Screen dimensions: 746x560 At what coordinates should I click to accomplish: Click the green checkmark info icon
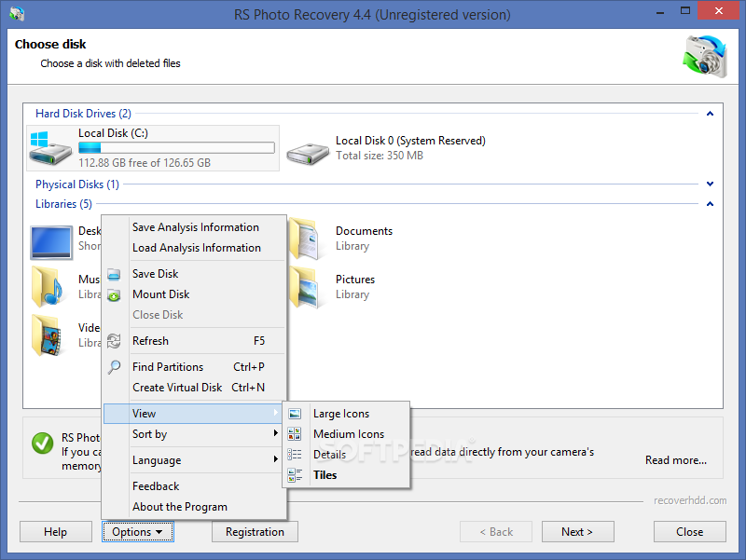pos(42,443)
